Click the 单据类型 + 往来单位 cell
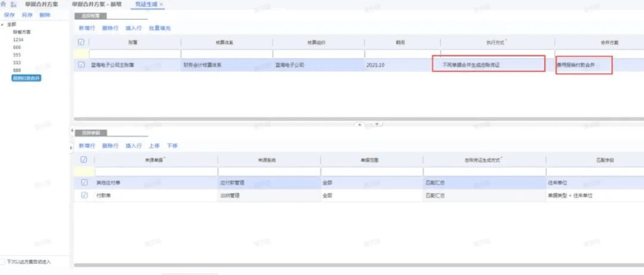644x275 pixels. (x=595, y=195)
